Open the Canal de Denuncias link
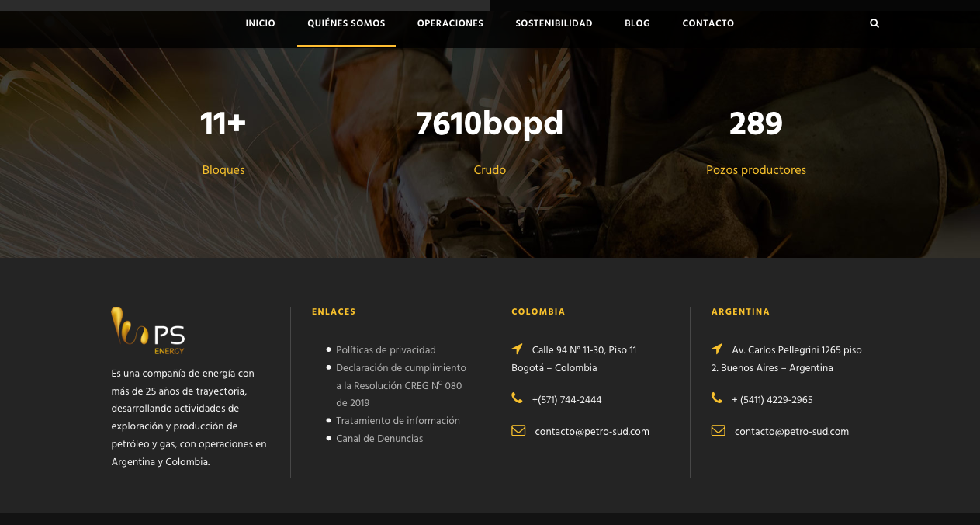 (379, 439)
